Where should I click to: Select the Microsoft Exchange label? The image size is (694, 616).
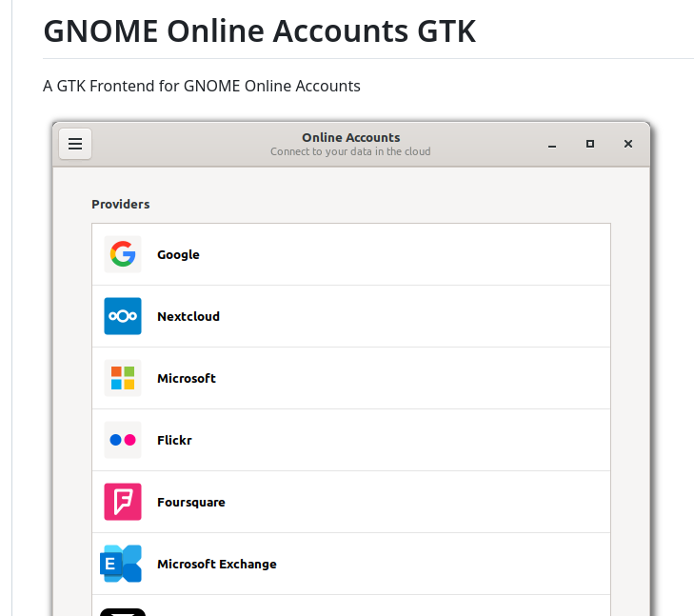point(217,565)
